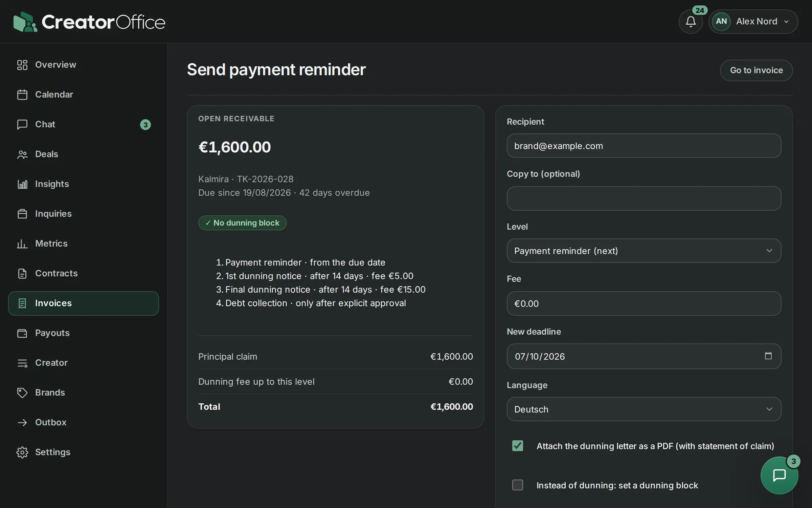
Task: Open the Language dropdown showing Deutsch
Action: pos(644,409)
